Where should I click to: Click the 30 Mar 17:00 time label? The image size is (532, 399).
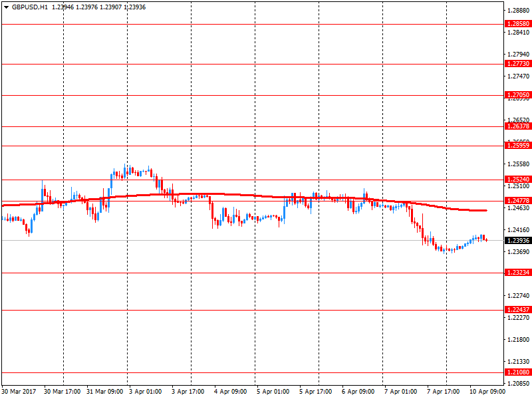[x=62, y=392]
